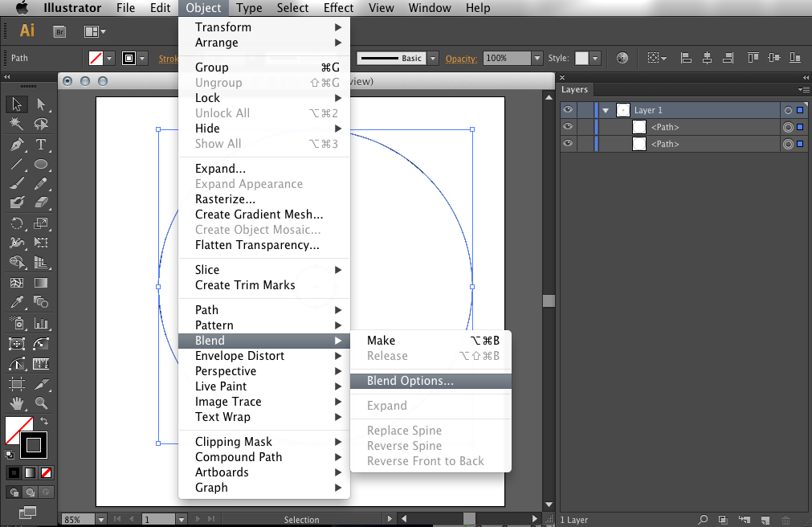
Task: Click the Opacity link label
Action: click(461, 59)
